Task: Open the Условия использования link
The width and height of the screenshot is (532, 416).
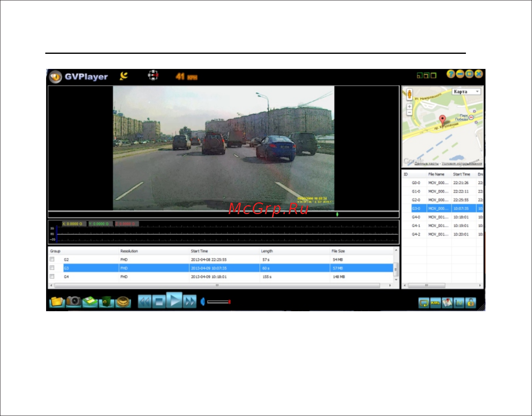Action: pyautogui.click(x=461, y=164)
